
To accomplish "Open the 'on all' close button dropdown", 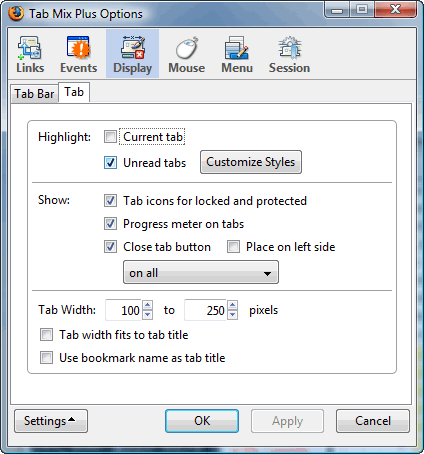I will (x=201, y=273).
